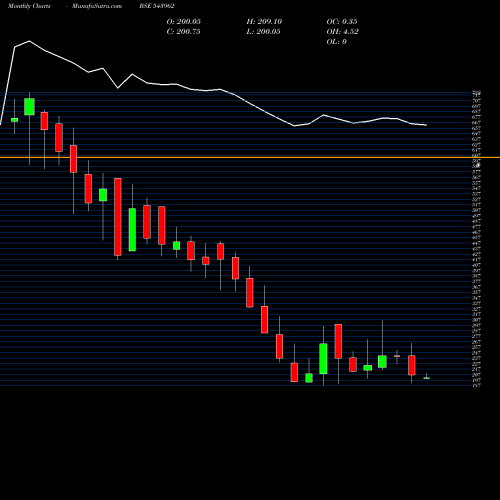Image resolution: width=500 pixels, height=500 pixels.
Task: Click the high value H: 209.10
Action: click(264, 22)
